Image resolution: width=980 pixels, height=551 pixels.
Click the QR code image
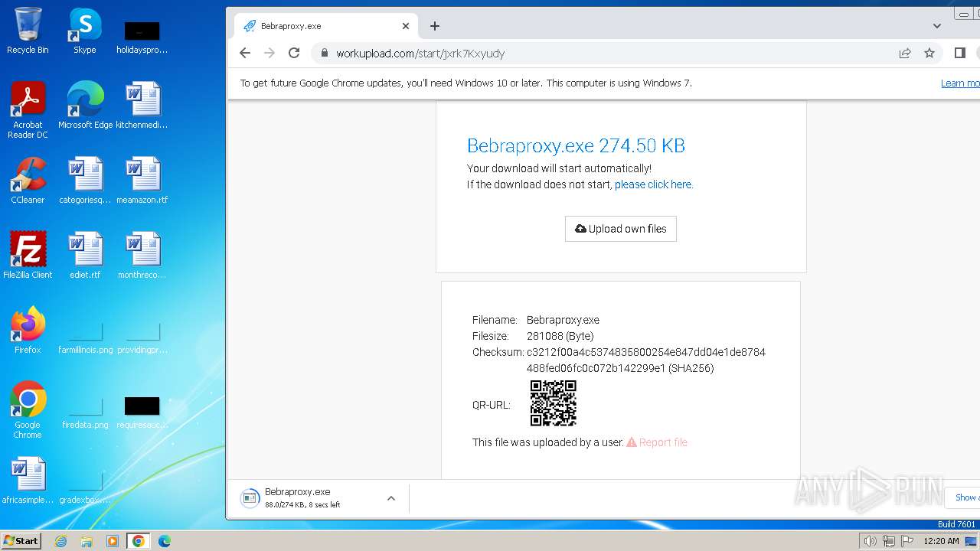point(554,403)
